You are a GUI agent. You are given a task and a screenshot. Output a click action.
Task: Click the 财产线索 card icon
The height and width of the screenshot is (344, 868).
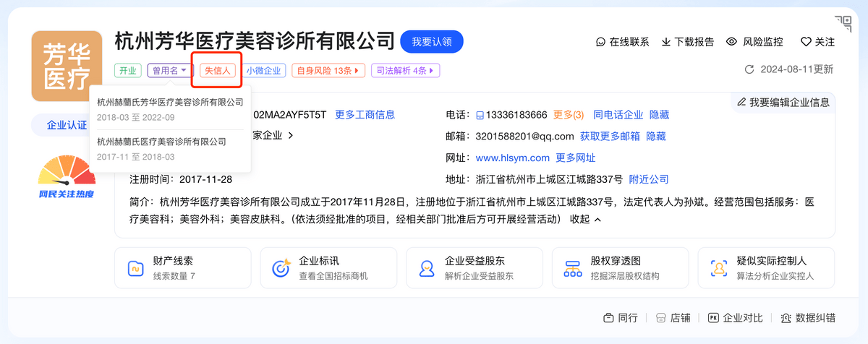pos(135,268)
